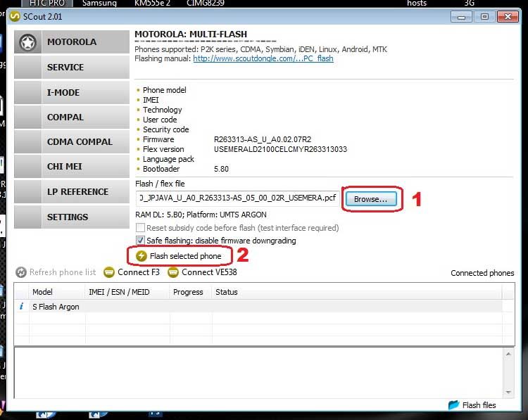Open the SETTINGS section
The width and height of the screenshot is (528, 420).
pos(72,217)
